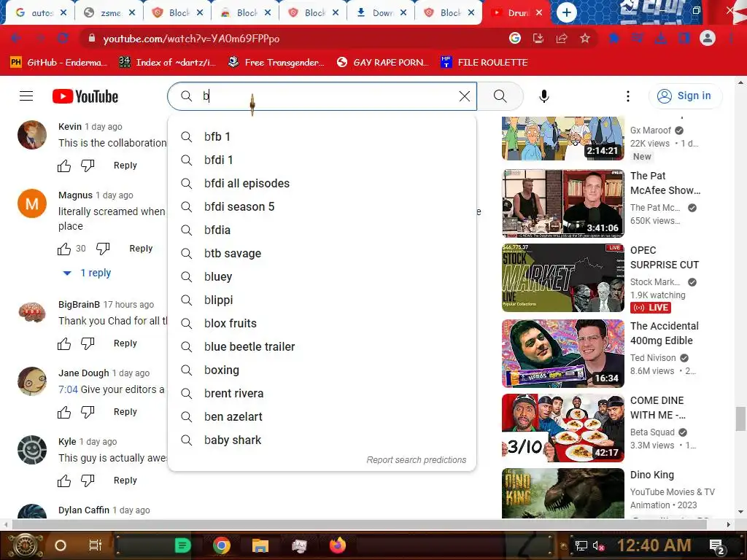Open Chrome from the taskbar

(222, 545)
